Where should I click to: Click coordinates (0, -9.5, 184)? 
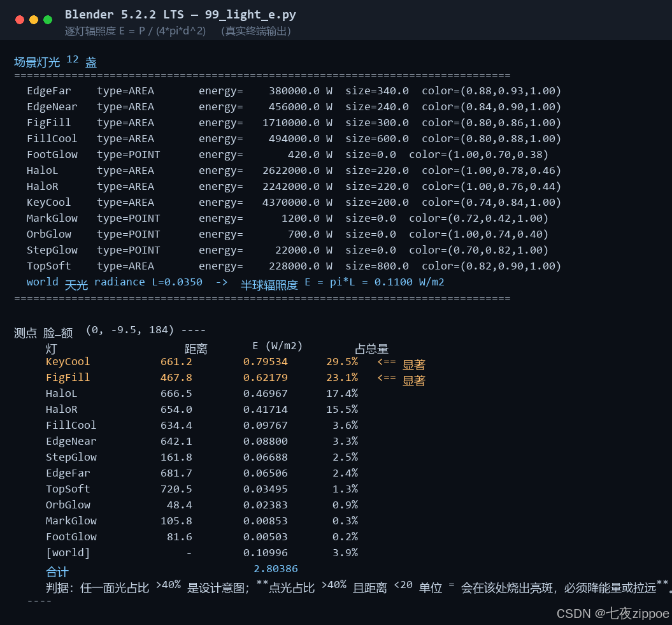[130, 330]
